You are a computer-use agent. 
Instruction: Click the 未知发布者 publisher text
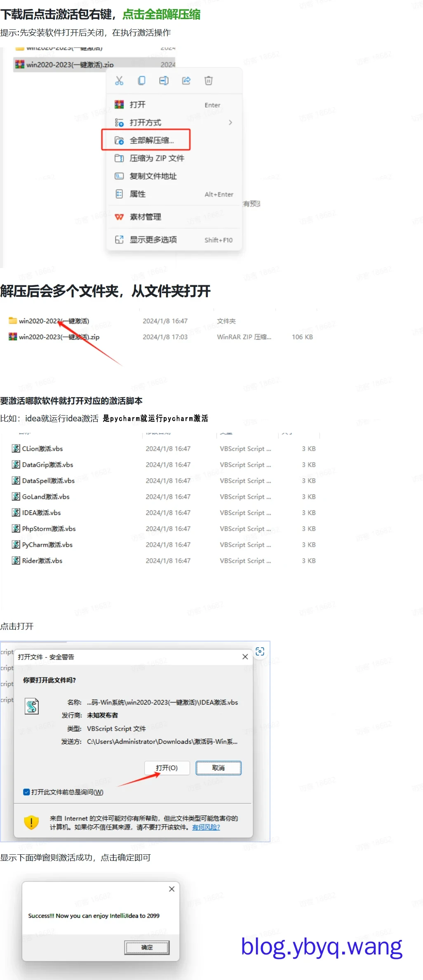102,715
